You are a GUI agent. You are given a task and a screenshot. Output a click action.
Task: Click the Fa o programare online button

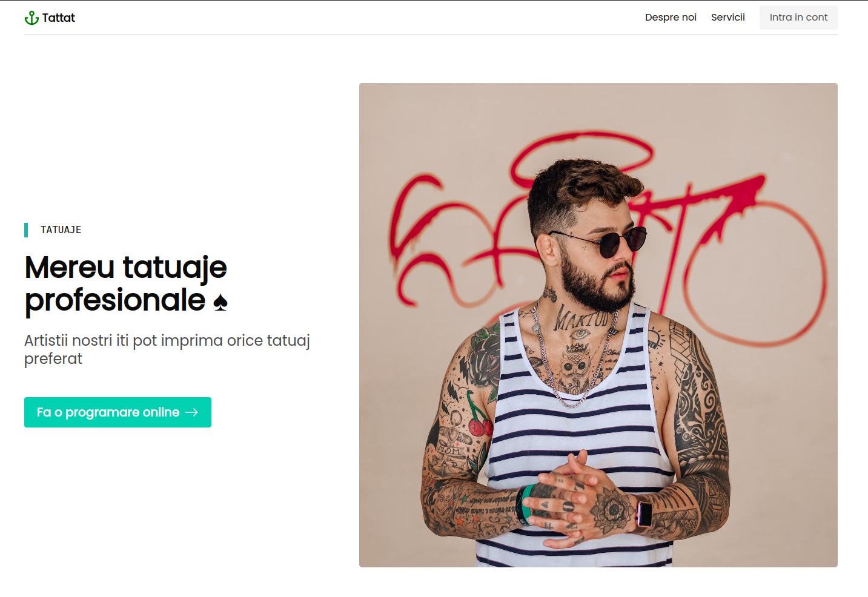tap(118, 412)
